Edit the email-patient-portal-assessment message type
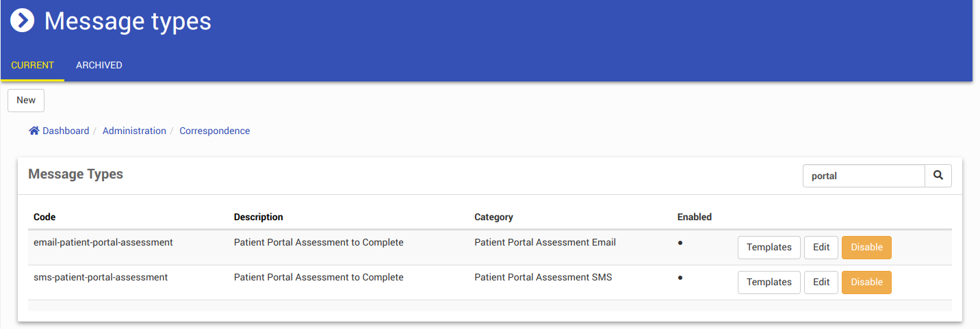 821,248
